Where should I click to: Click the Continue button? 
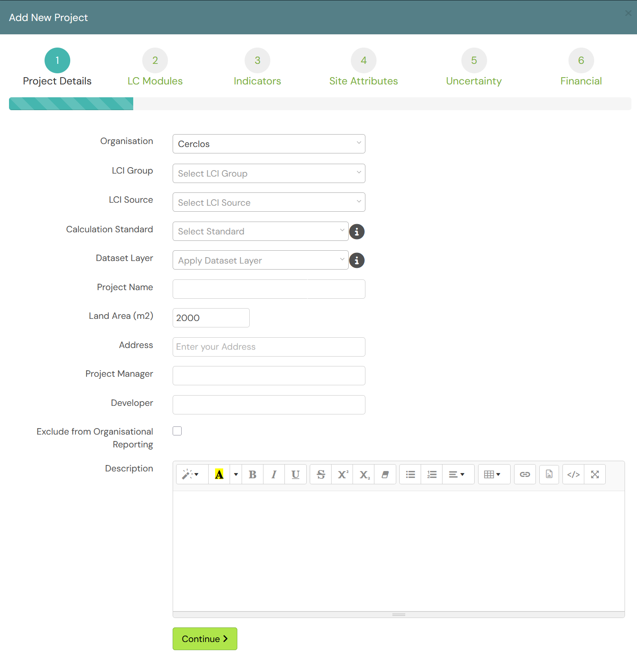click(x=205, y=639)
